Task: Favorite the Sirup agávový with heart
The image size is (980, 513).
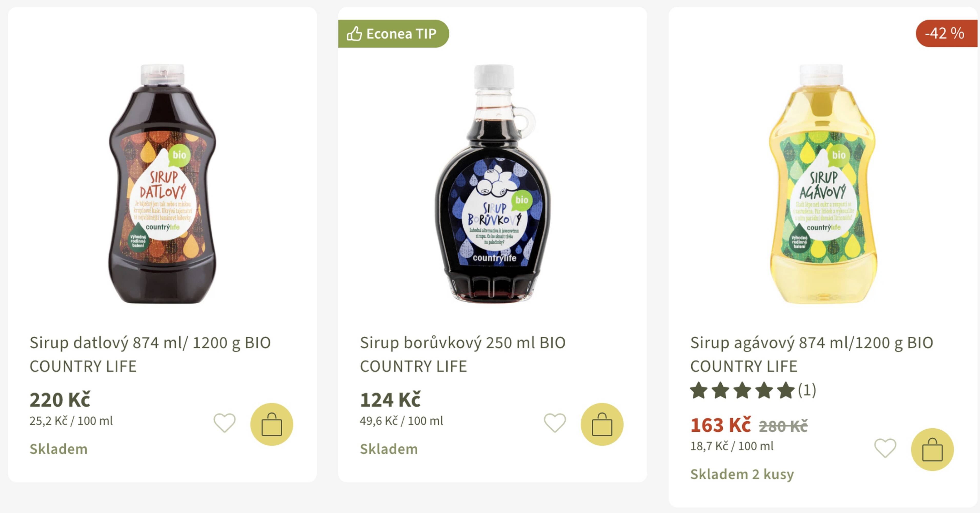Action: click(885, 448)
